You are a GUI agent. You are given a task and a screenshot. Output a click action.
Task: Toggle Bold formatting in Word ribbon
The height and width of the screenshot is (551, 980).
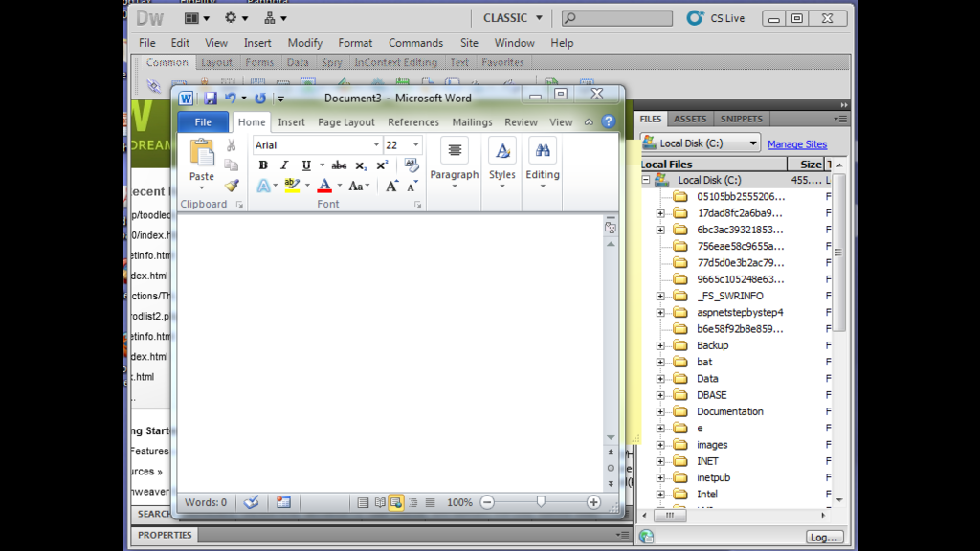[263, 165]
